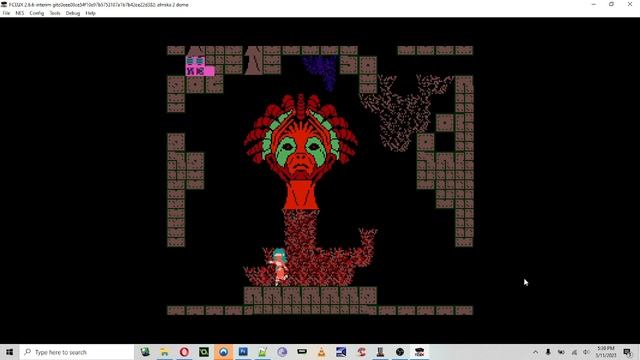
Task: Open OBS Studio from the taskbar
Action: point(400,352)
